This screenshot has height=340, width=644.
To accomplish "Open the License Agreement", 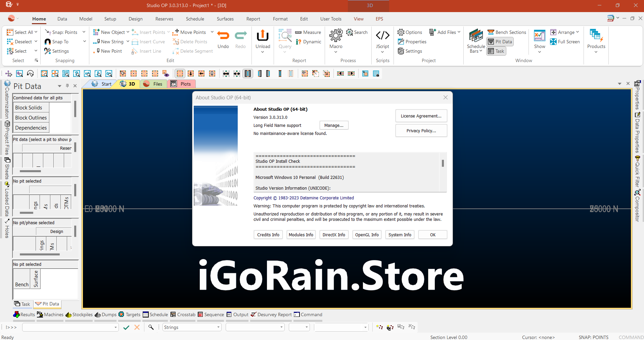I will tap(421, 115).
